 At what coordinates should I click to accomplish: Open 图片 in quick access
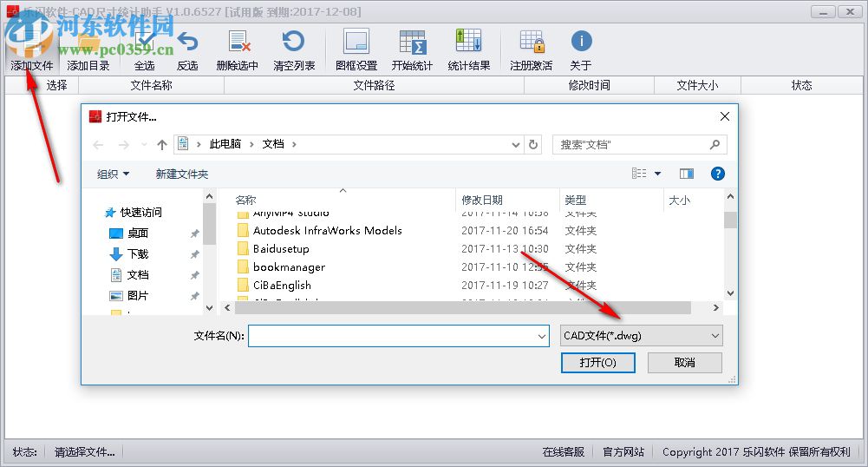click(138, 296)
